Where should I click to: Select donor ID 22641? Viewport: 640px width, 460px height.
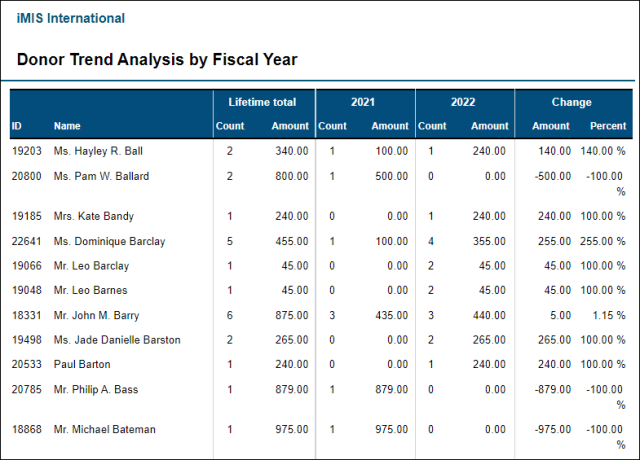27,241
